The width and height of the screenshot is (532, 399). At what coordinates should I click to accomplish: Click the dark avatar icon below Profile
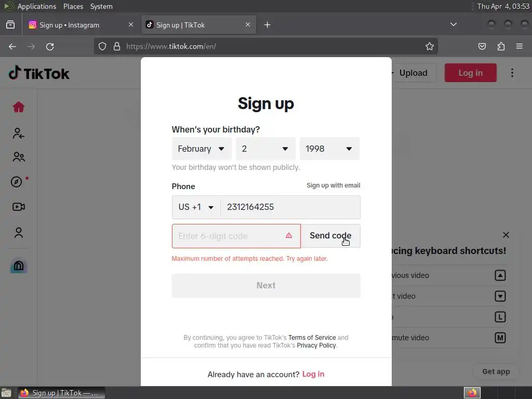point(19,266)
